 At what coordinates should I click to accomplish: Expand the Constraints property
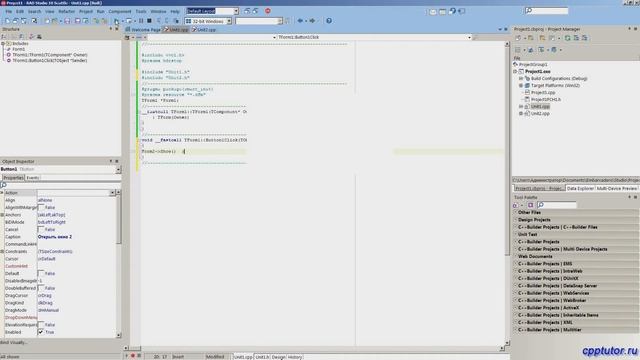tap(2, 251)
